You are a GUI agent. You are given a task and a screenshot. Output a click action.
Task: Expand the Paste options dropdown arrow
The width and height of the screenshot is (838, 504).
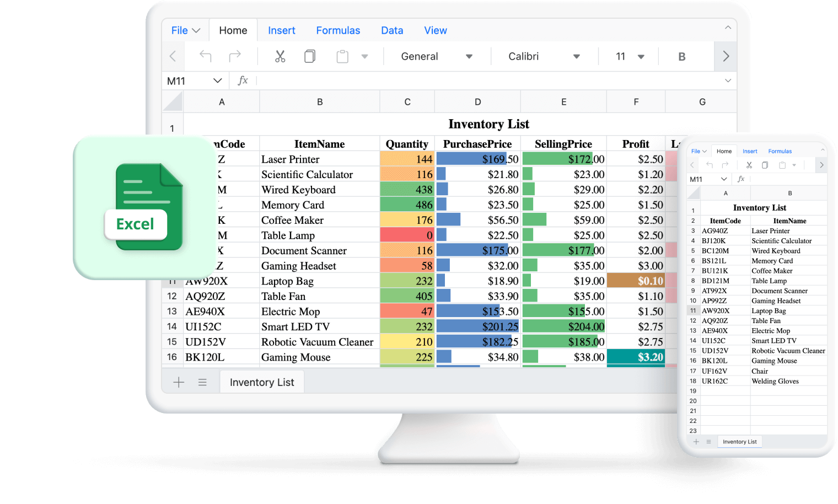(x=364, y=56)
